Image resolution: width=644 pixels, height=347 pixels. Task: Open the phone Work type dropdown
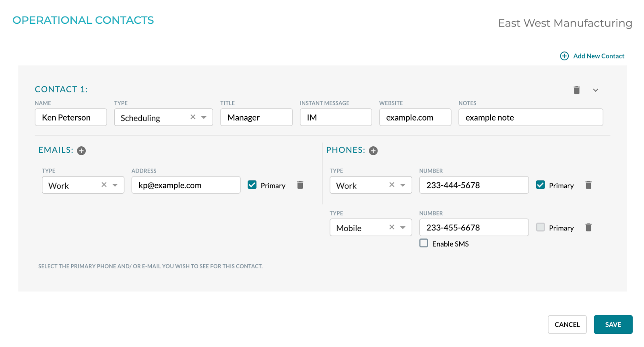[x=403, y=185]
